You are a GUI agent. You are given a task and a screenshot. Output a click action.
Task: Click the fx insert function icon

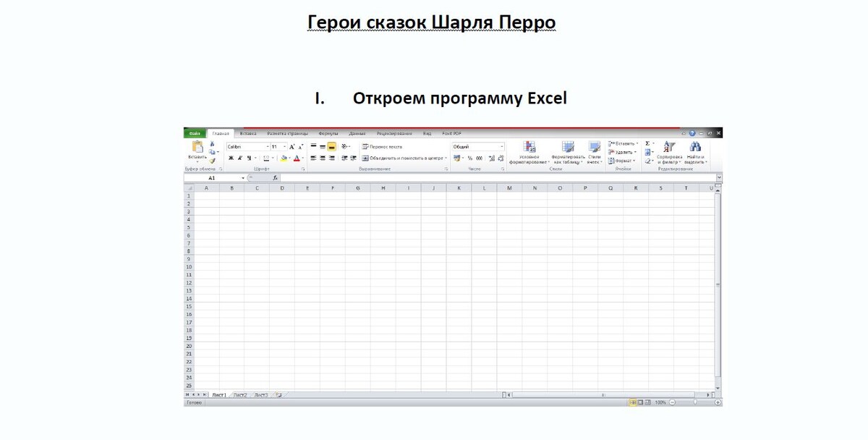point(275,178)
